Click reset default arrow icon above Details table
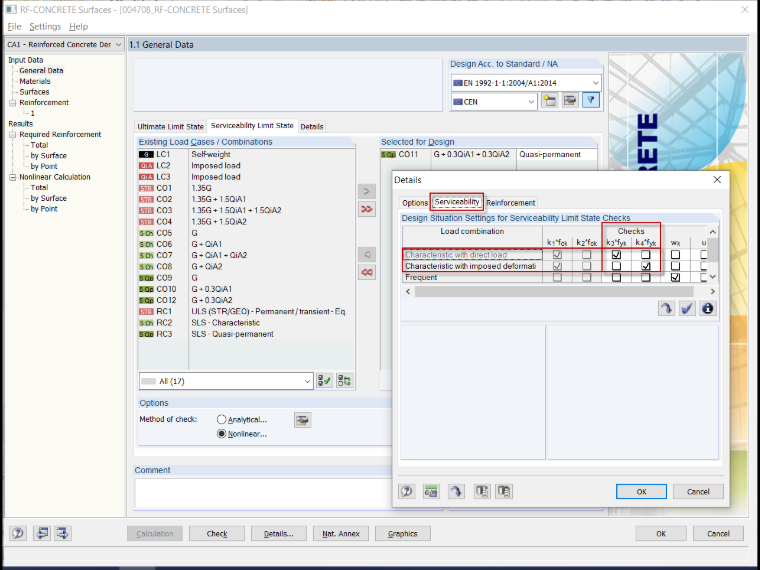This screenshot has width=760, height=570. coord(666,308)
